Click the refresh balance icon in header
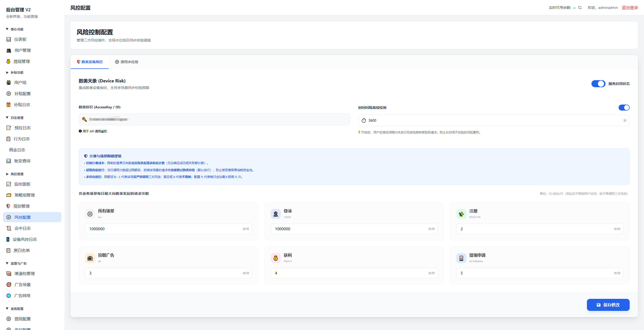Image resolution: width=644 pixels, height=330 pixels. coord(580,8)
